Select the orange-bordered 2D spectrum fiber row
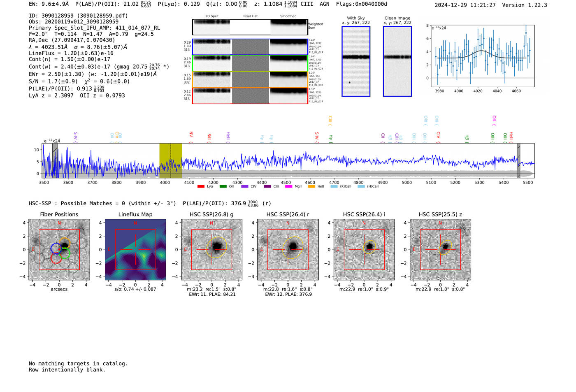The height and width of the screenshot is (392, 576). pyautogui.click(x=250, y=79)
